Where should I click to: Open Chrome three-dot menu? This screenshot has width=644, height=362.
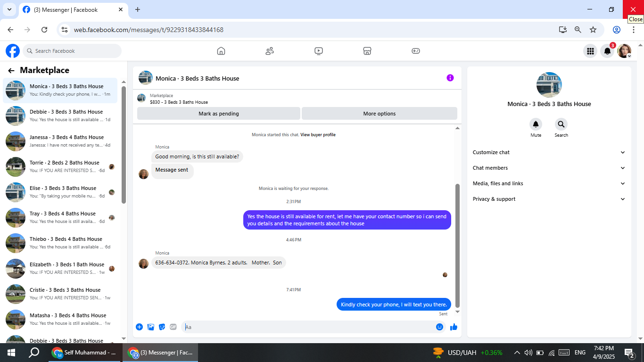(x=634, y=30)
